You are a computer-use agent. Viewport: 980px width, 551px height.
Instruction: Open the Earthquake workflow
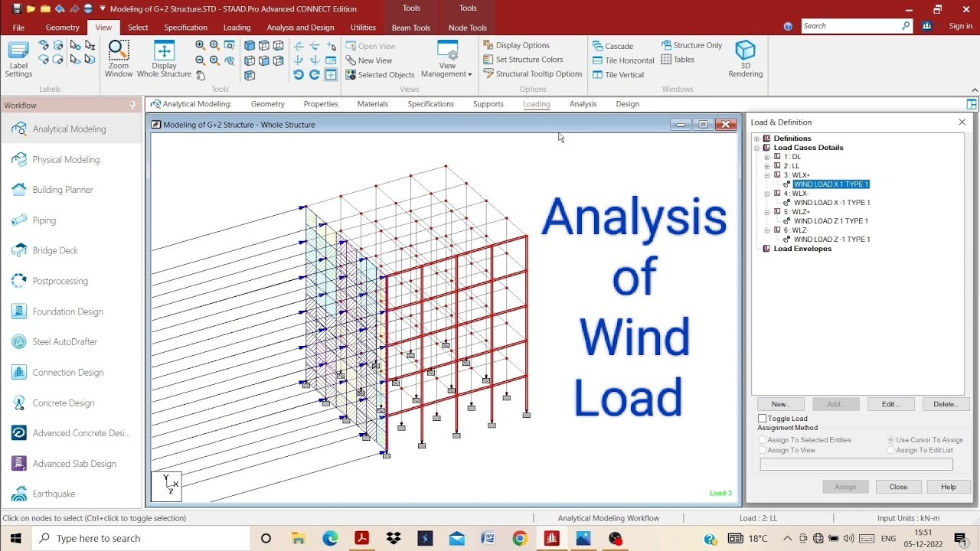point(71,494)
